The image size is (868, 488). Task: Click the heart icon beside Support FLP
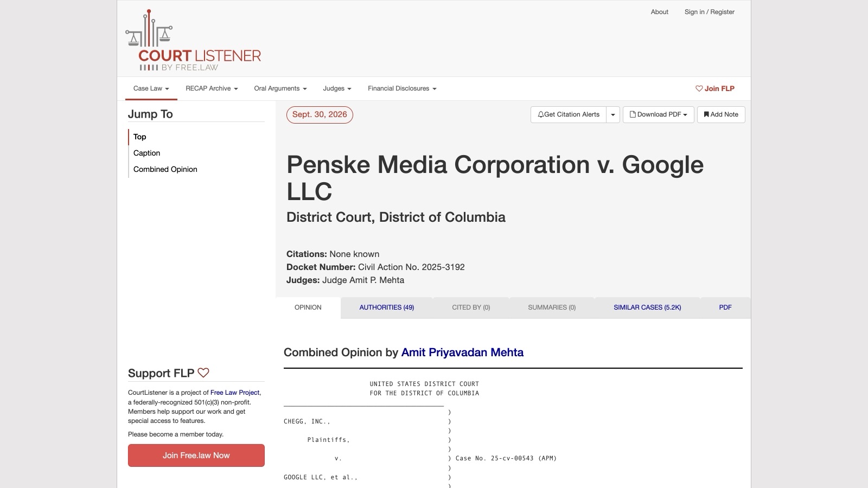point(203,373)
